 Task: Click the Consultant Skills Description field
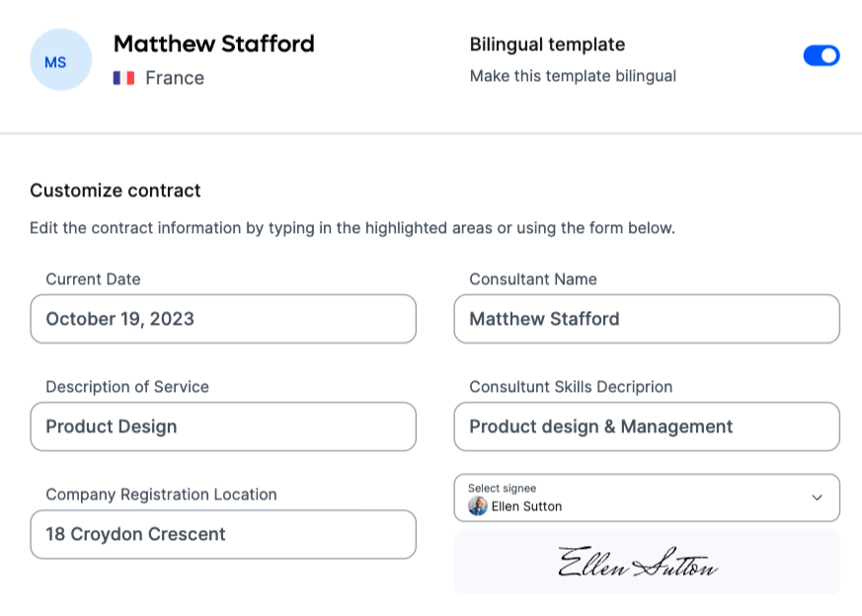tap(647, 426)
